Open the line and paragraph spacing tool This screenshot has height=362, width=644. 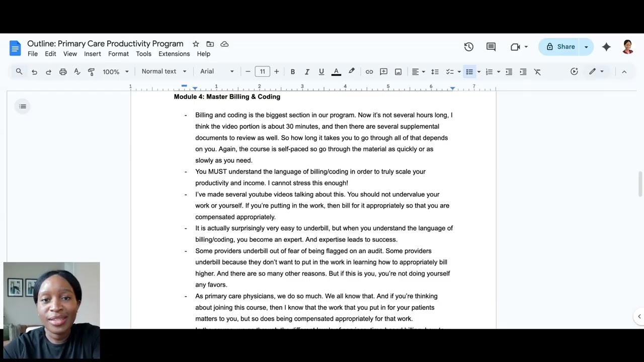tap(435, 72)
